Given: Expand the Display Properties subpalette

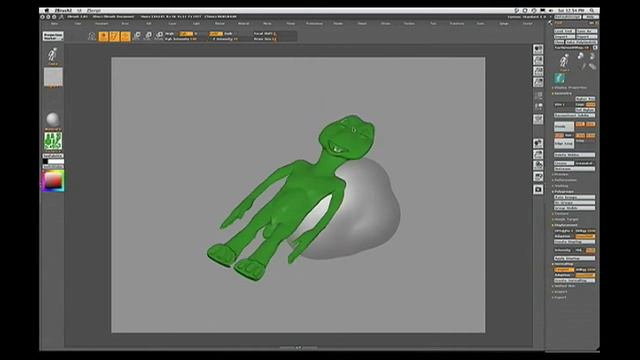Looking at the screenshot, I should point(570,87).
